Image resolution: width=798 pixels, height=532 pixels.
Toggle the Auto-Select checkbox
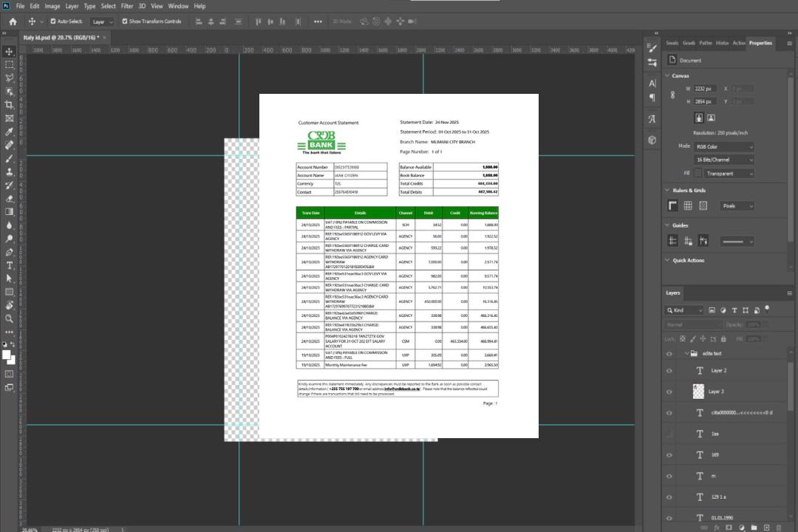tap(53, 21)
